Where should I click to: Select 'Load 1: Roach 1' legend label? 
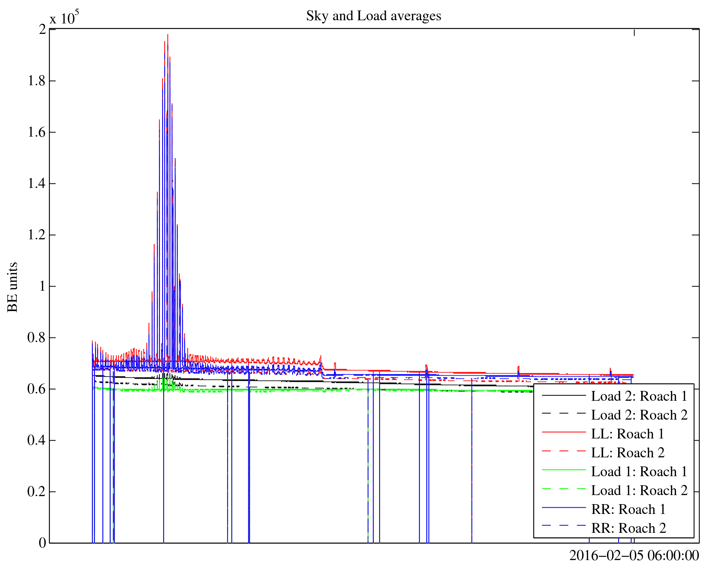639,472
